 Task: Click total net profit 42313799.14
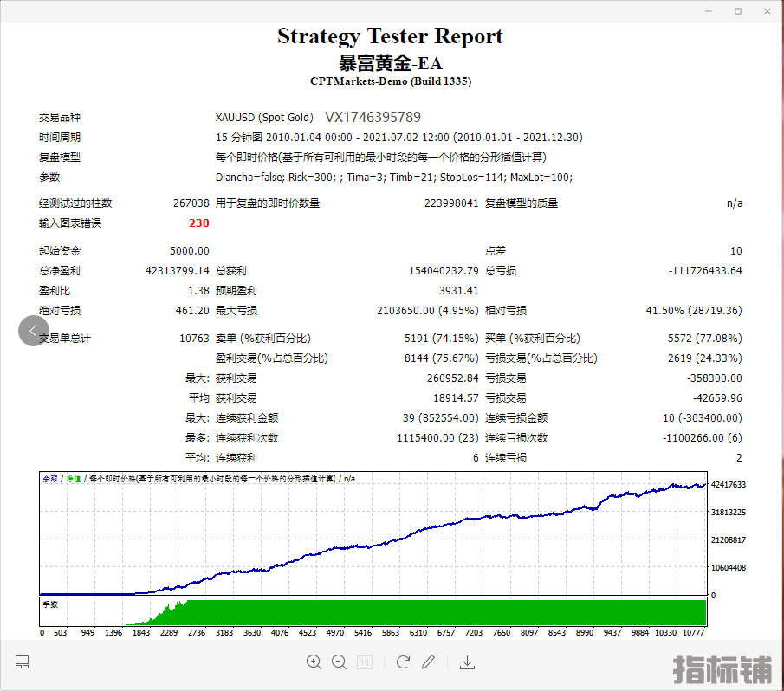pyautogui.click(x=177, y=271)
